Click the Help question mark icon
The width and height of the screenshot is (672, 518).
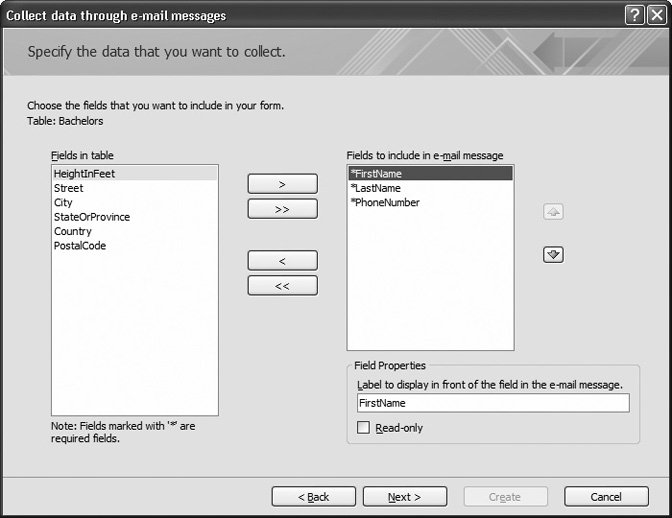click(634, 15)
